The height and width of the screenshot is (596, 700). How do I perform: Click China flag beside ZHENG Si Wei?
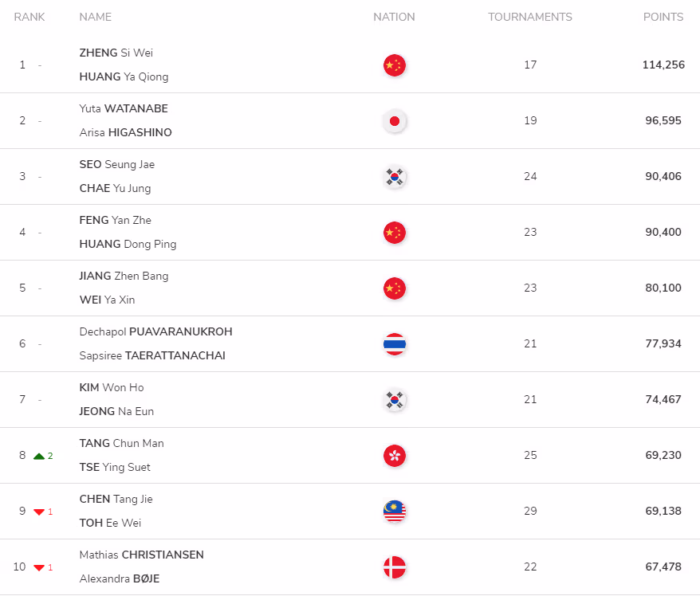tap(394, 65)
